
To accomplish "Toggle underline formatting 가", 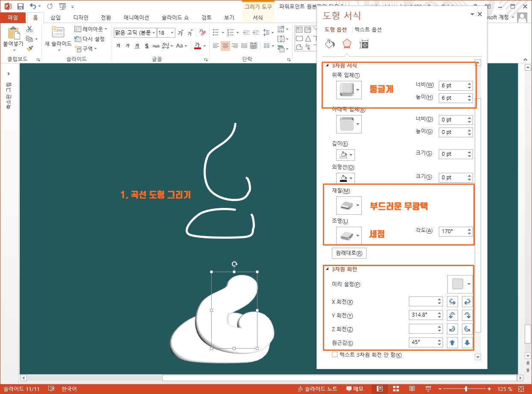I will click(137, 46).
